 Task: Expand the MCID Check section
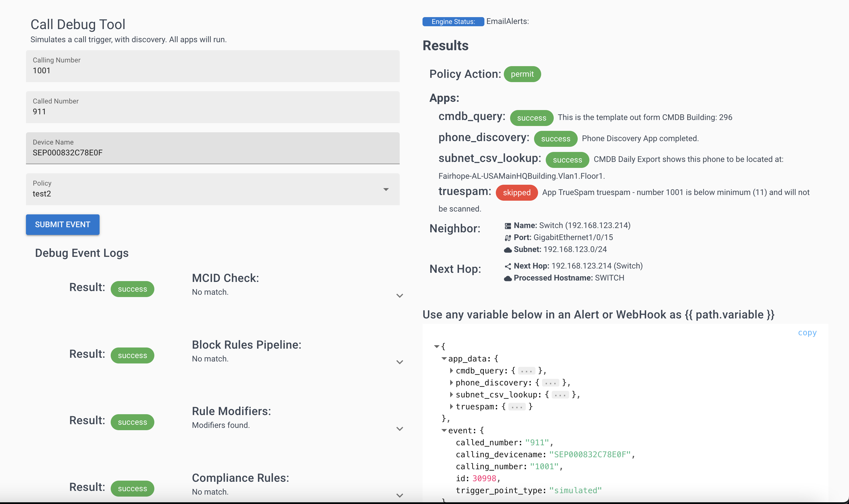(x=400, y=295)
